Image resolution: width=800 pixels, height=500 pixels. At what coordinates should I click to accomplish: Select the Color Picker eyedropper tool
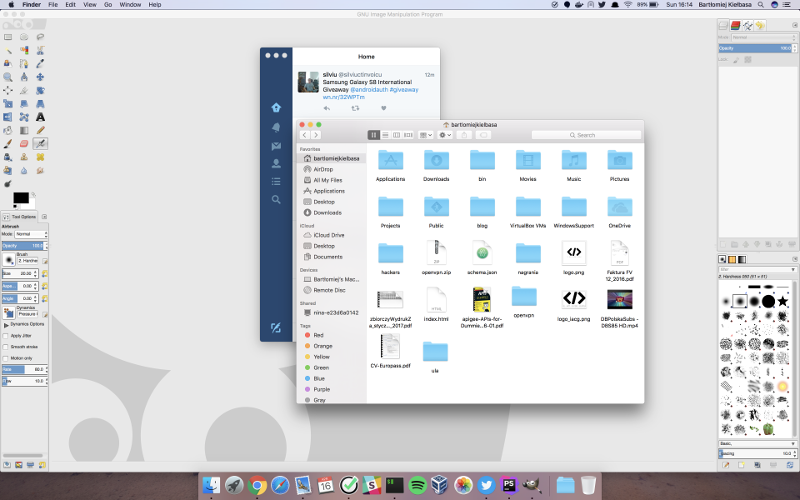(40, 63)
